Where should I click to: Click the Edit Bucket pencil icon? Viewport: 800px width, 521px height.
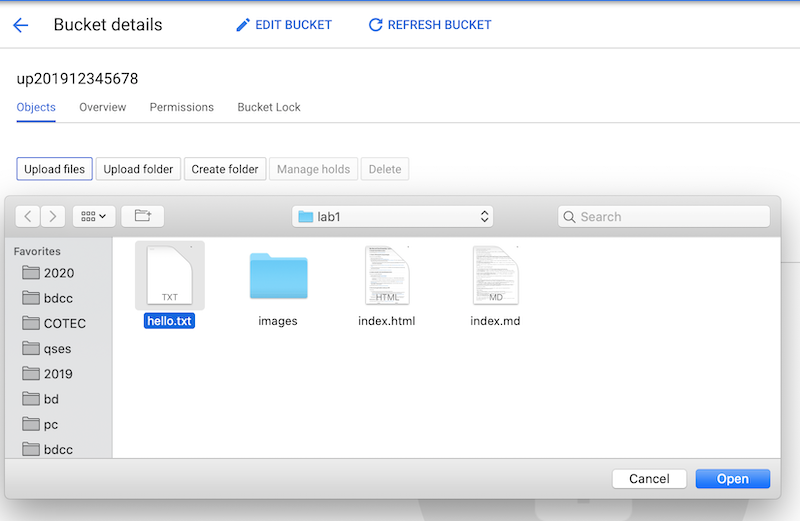tap(243, 25)
